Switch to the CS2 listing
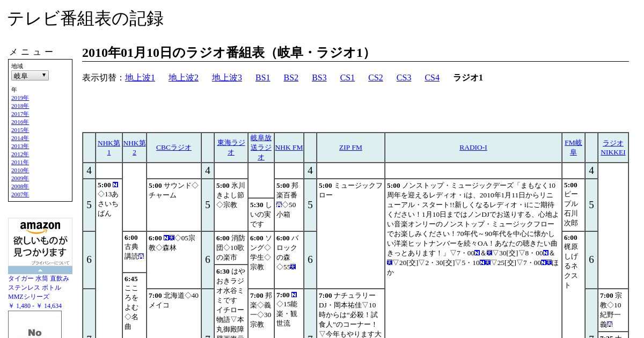The image size is (644, 338). tap(376, 78)
